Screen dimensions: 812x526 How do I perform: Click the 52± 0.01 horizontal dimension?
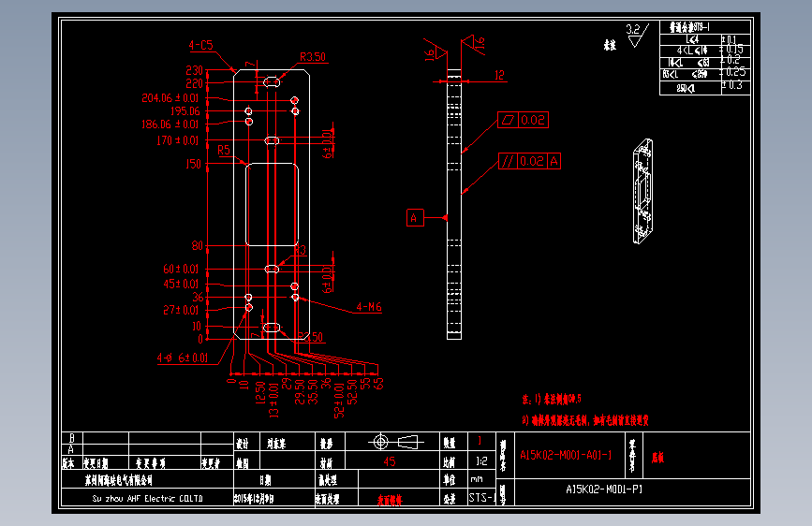(339, 401)
